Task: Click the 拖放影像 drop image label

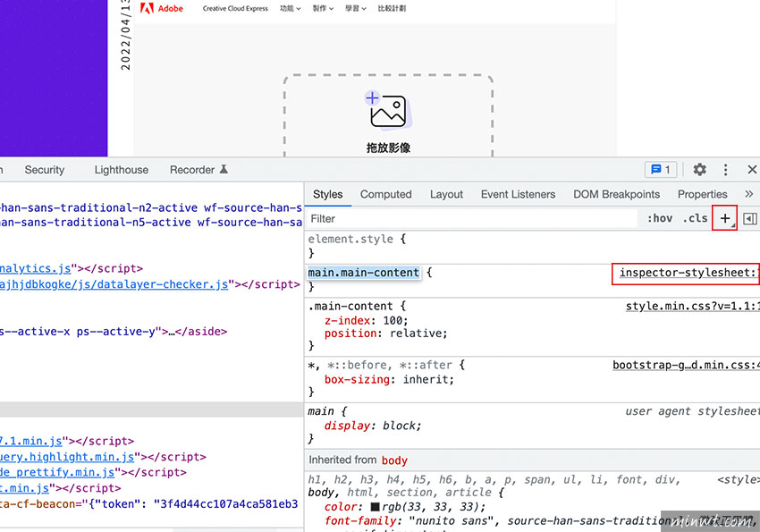Action: 388,148
